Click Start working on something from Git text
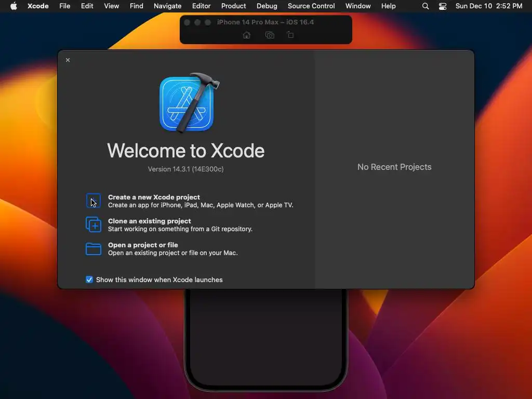 (180, 229)
